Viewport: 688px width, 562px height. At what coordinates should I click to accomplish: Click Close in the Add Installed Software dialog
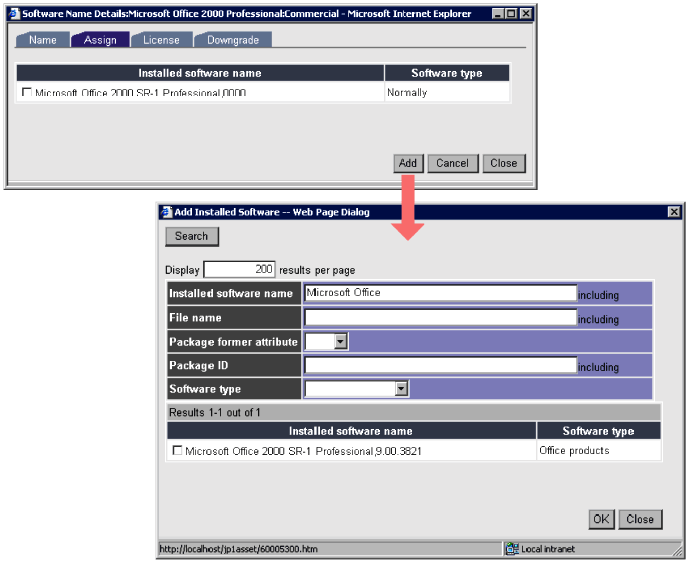(x=640, y=519)
